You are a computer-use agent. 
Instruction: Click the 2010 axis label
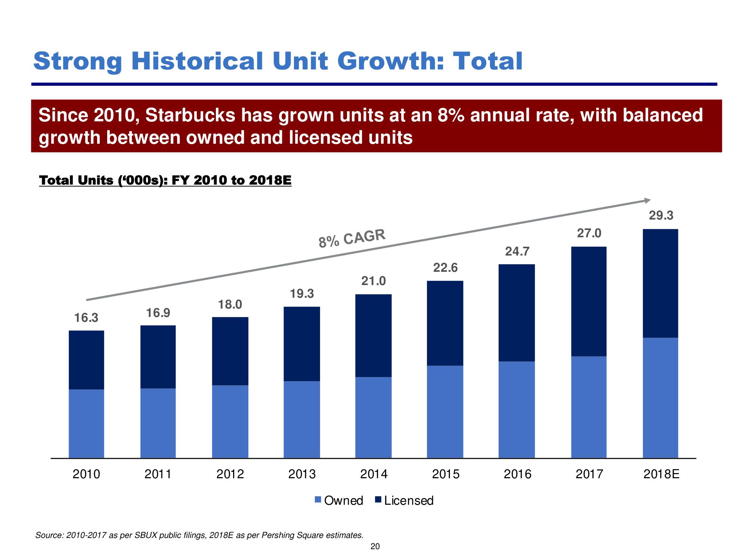click(86, 474)
